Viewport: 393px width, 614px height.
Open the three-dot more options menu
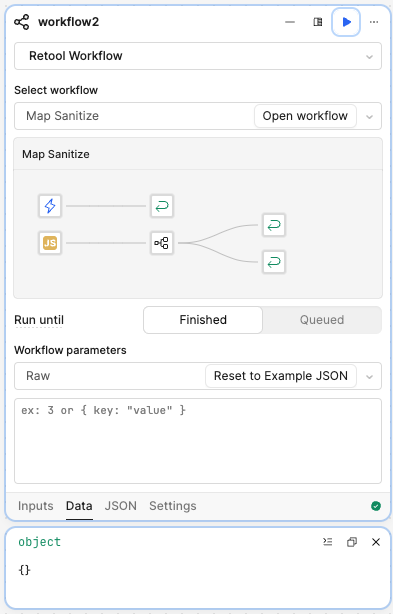click(x=374, y=22)
